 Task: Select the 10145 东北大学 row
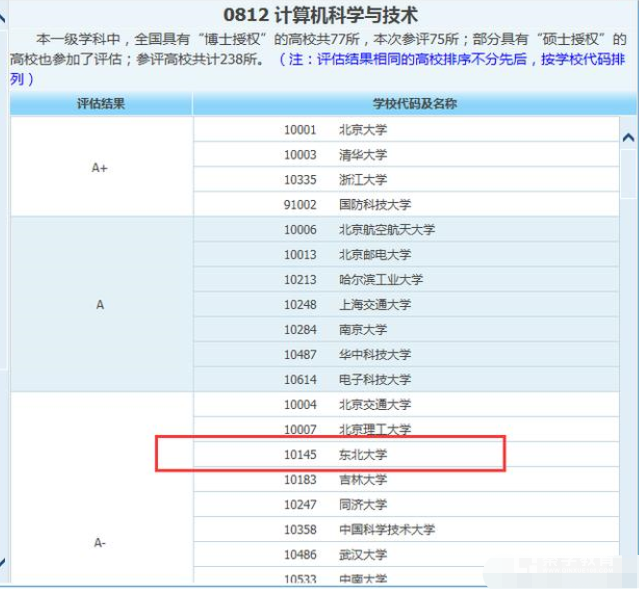(x=406, y=454)
